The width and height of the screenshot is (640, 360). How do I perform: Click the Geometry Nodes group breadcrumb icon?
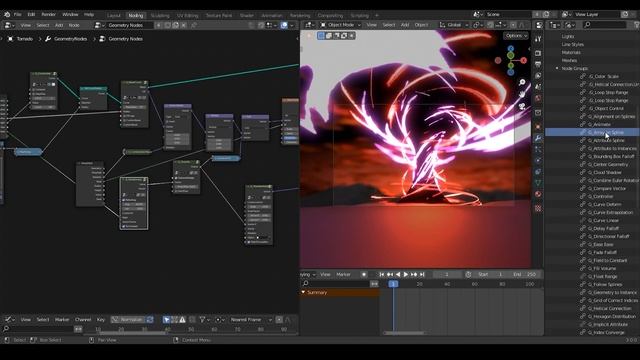pos(102,39)
